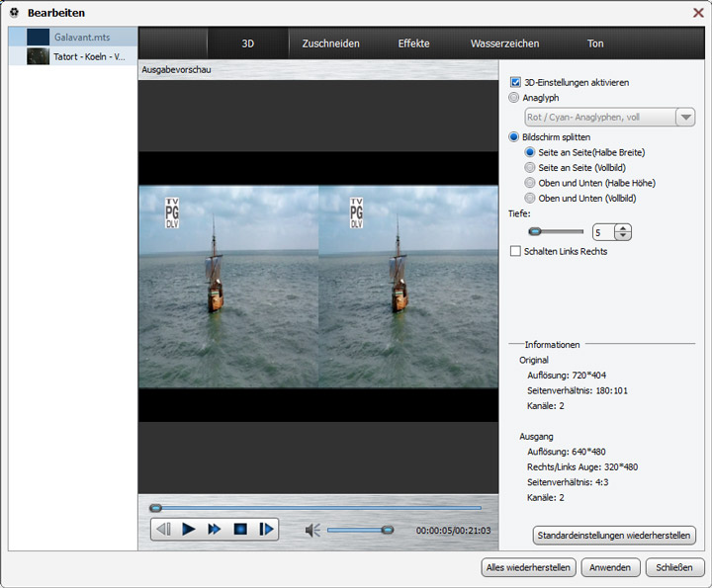Decrease Tiefe value with down arrow

click(x=623, y=236)
